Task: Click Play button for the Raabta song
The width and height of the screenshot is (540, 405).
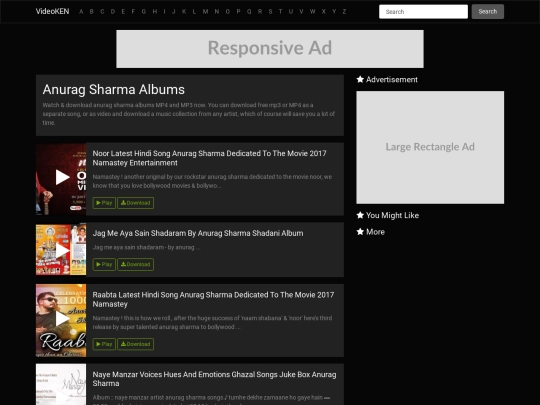Action: coord(104,344)
